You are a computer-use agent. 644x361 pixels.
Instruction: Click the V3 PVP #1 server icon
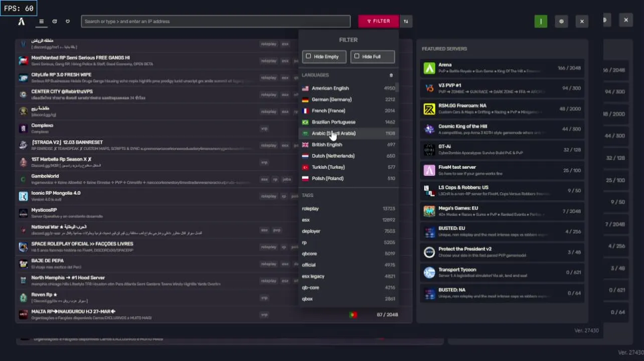(429, 88)
